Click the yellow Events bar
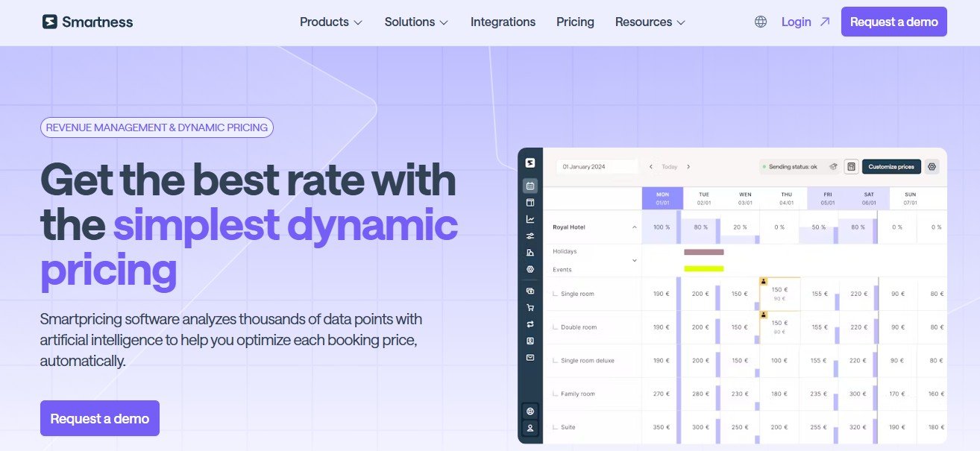Image resolution: width=980 pixels, height=451 pixels. [x=704, y=268]
